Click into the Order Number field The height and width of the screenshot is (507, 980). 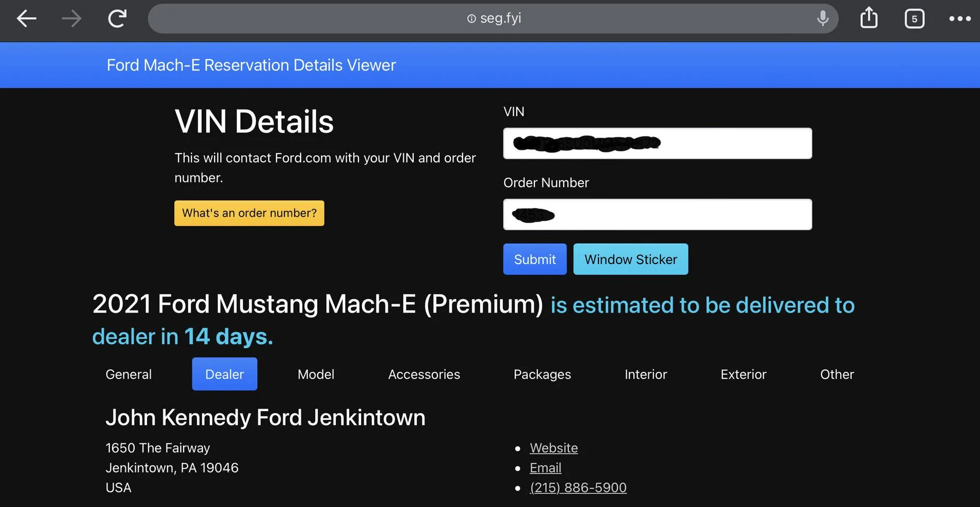coord(658,215)
